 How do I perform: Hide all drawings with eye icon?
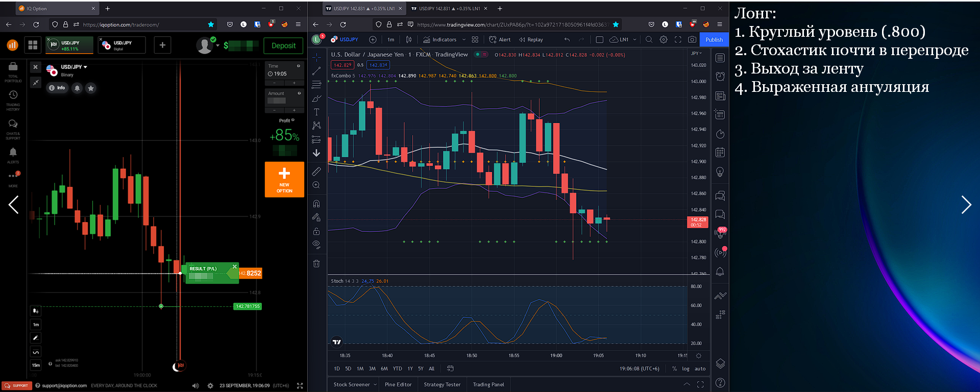click(316, 245)
